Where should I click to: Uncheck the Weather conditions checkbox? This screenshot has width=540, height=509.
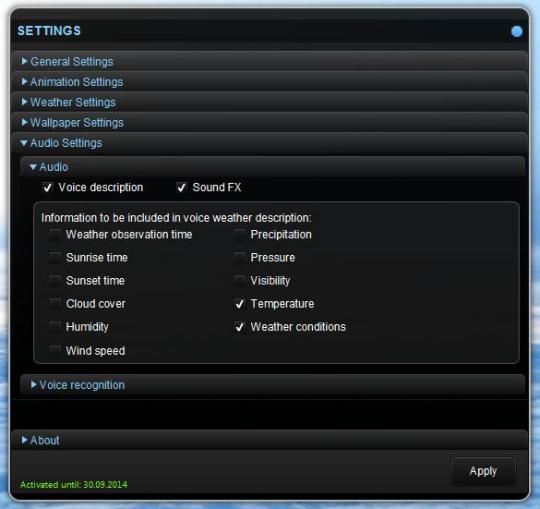[x=239, y=327]
